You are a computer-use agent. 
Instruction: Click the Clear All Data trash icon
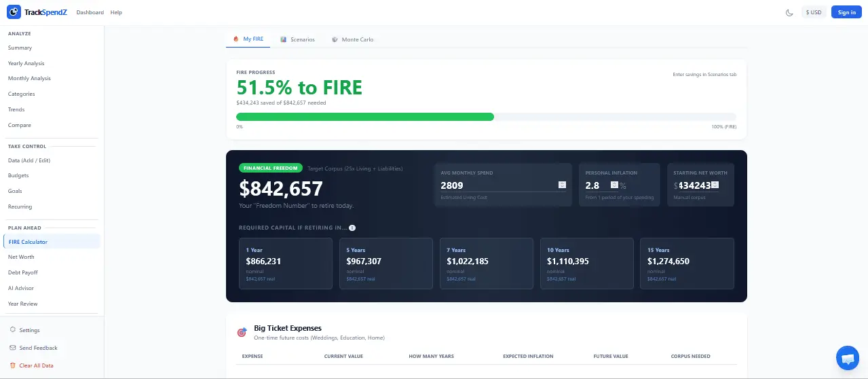(x=13, y=365)
